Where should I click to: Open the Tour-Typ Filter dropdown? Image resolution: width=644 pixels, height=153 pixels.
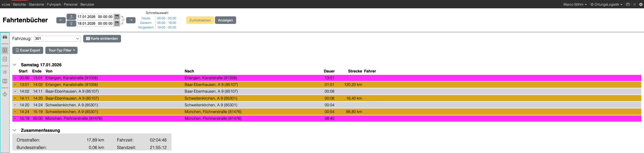pyautogui.click(x=61, y=50)
